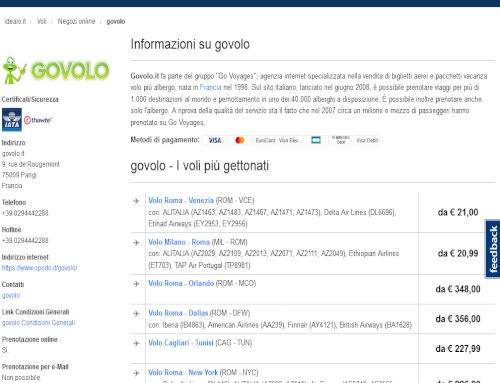Click the Hotline number +39 0294442288

tap(25, 240)
